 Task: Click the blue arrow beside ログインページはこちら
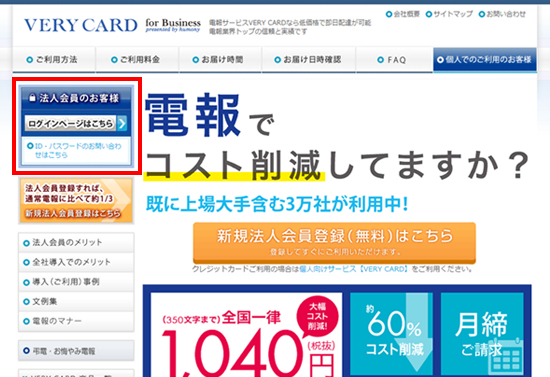[122, 123]
